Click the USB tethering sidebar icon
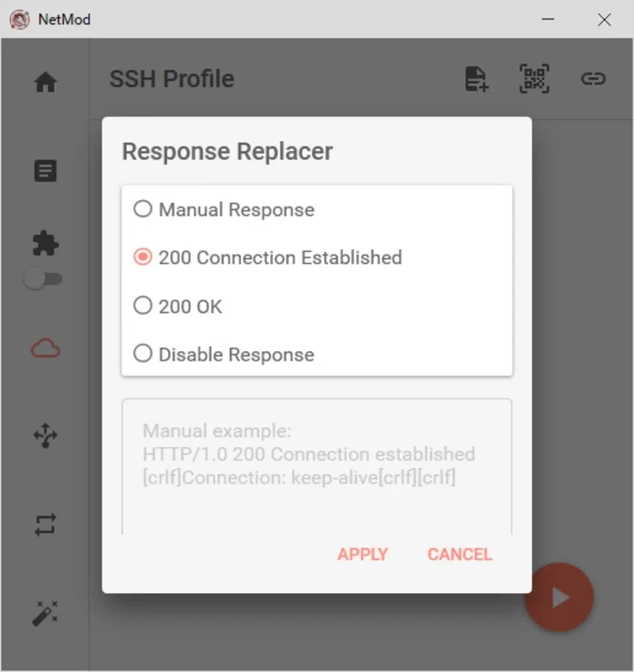Image resolution: width=634 pixels, height=672 pixels. [x=45, y=435]
